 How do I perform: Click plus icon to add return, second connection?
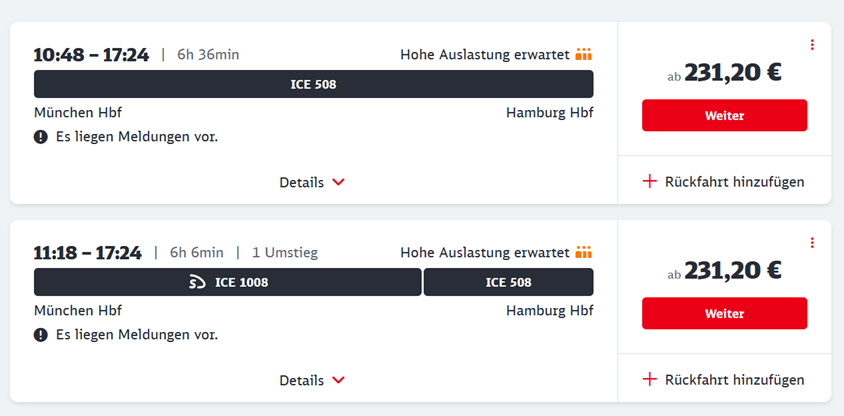[650, 379]
